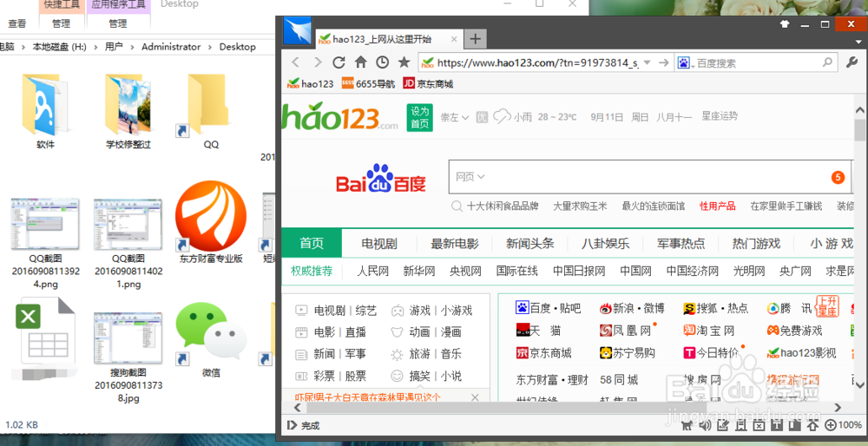Close the hao123 tab

point(454,39)
